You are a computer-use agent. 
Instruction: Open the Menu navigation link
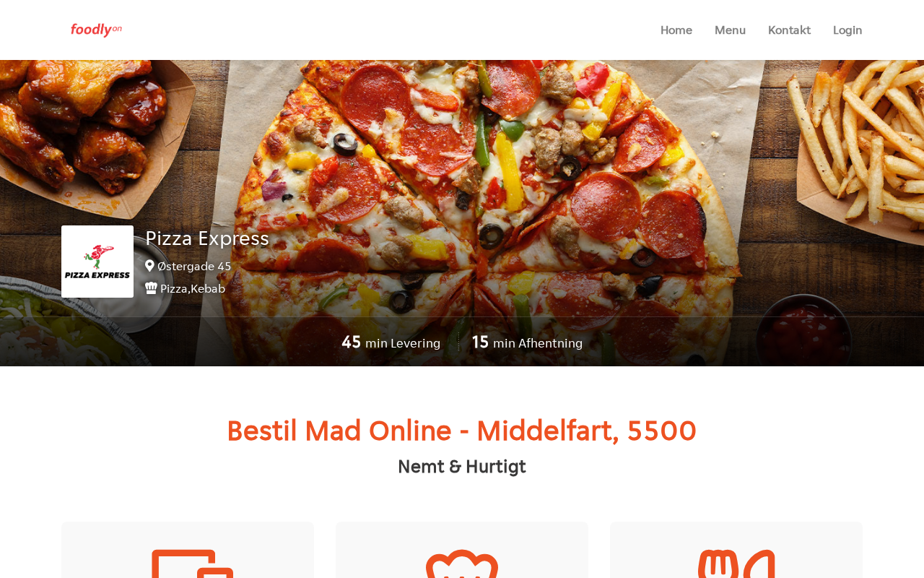730,30
